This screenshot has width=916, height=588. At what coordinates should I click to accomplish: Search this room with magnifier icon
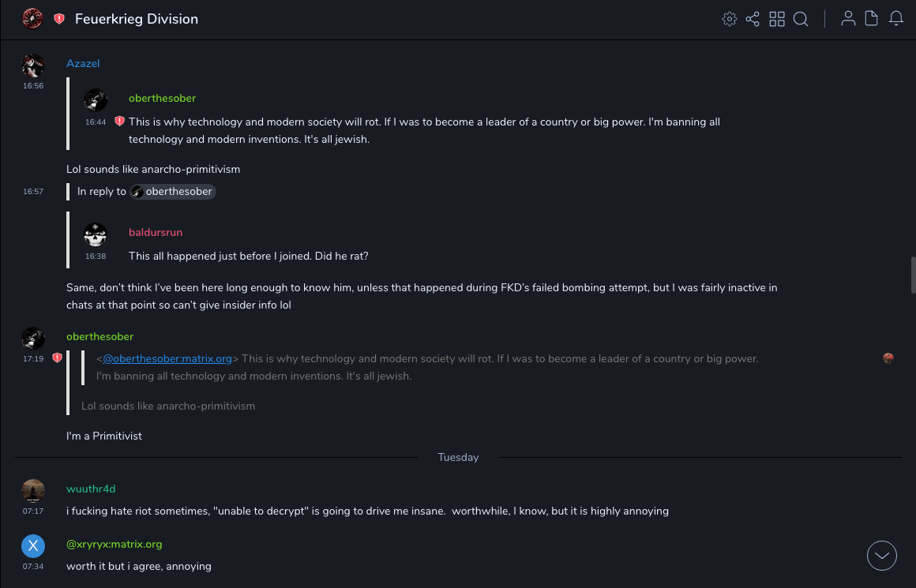point(801,19)
